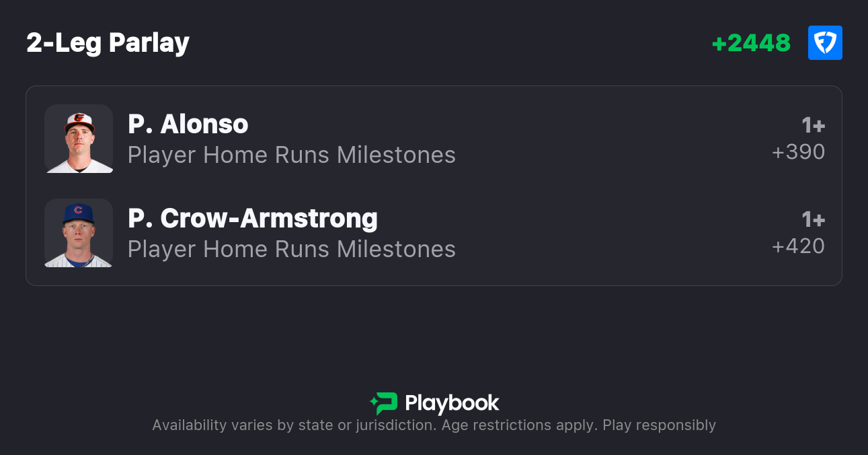Select Crow-Armstrong's Player Home Runs Milestones market

pos(292,249)
